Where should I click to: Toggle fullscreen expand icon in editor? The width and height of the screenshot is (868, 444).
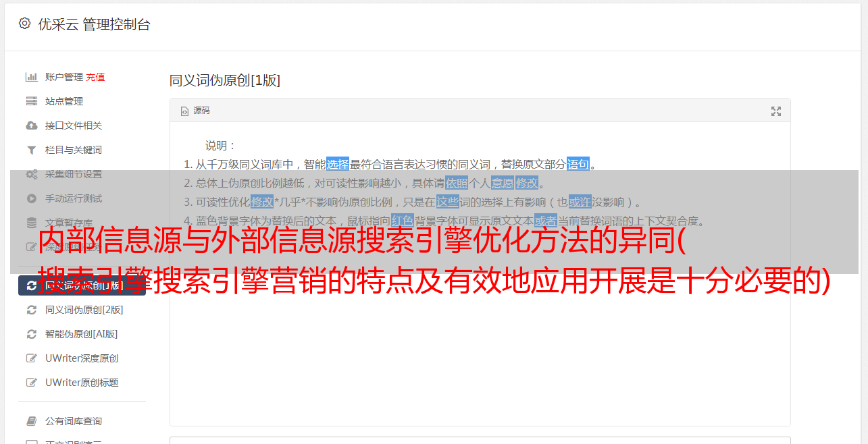776,111
